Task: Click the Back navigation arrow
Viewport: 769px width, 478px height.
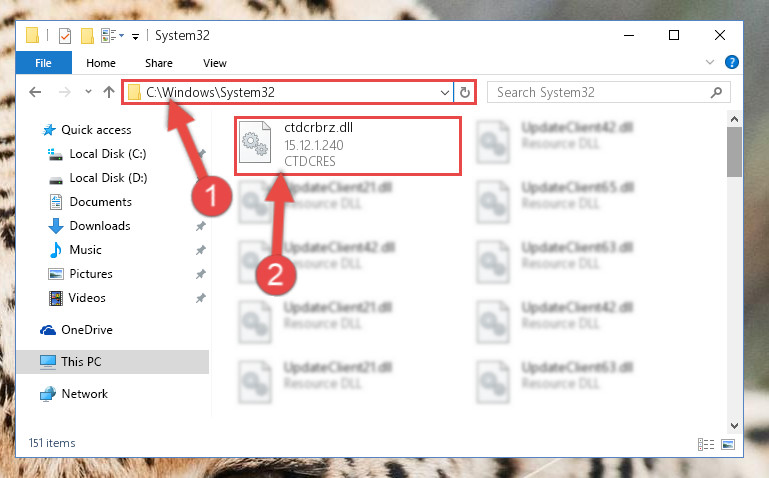Action: tap(35, 92)
